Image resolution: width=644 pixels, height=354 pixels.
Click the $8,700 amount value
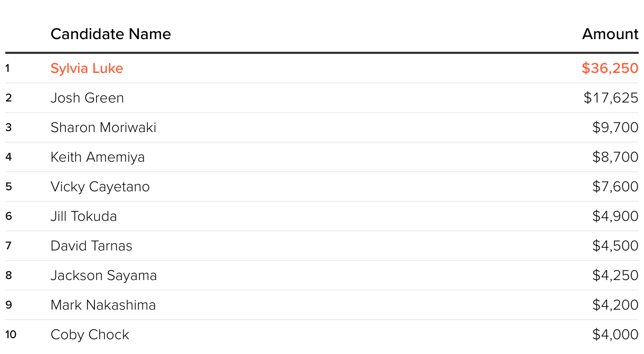pyautogui.click(x=615, y=157)
